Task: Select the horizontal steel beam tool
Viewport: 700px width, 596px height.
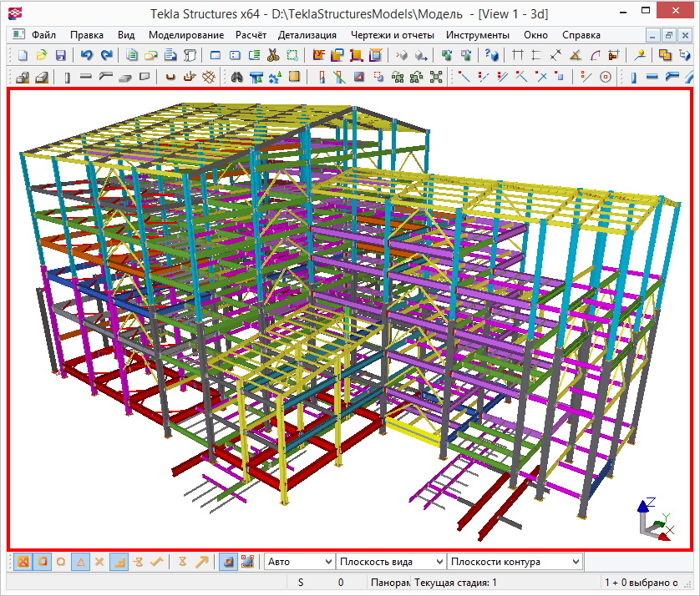Action: coord(86,77)
